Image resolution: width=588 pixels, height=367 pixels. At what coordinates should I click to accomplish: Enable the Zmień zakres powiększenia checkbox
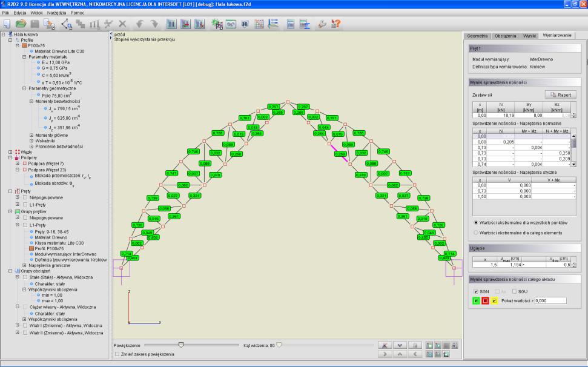tap(117, 354)
